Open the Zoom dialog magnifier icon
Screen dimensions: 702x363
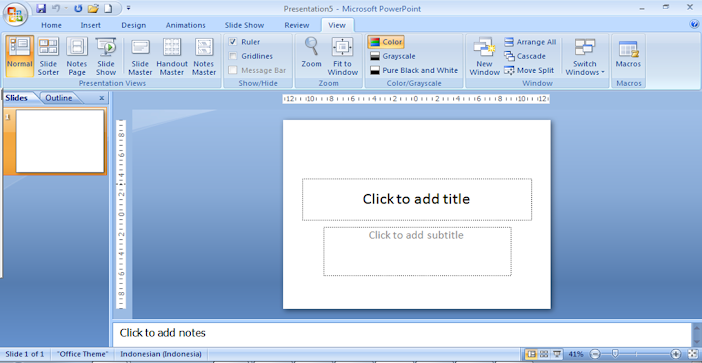pyautogui.click(x=311, y=53)
